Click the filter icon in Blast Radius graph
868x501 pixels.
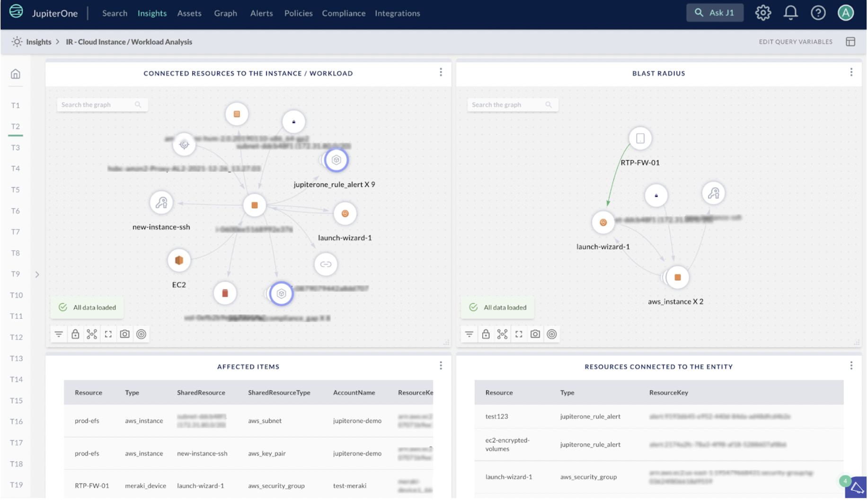(x=469, y=334)
